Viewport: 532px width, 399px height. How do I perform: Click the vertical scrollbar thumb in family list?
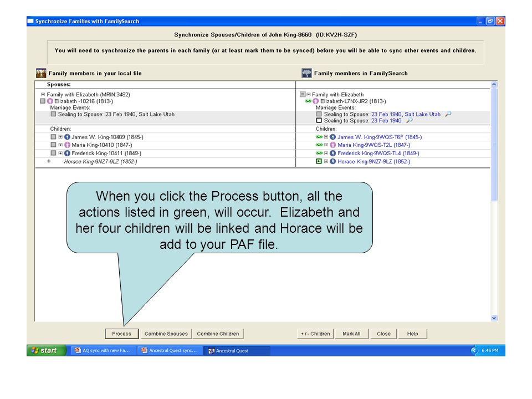pyautogui.click(x=494, y=144)
